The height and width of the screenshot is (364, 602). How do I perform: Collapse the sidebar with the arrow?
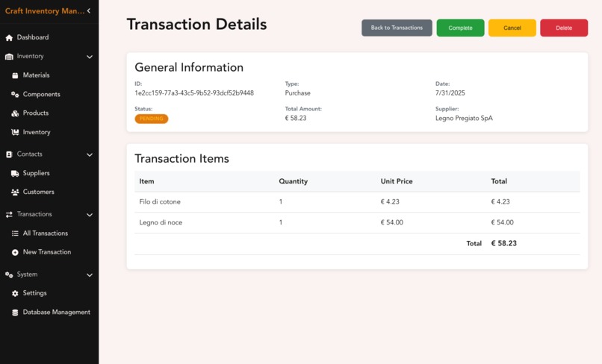[x=89, y=10]
